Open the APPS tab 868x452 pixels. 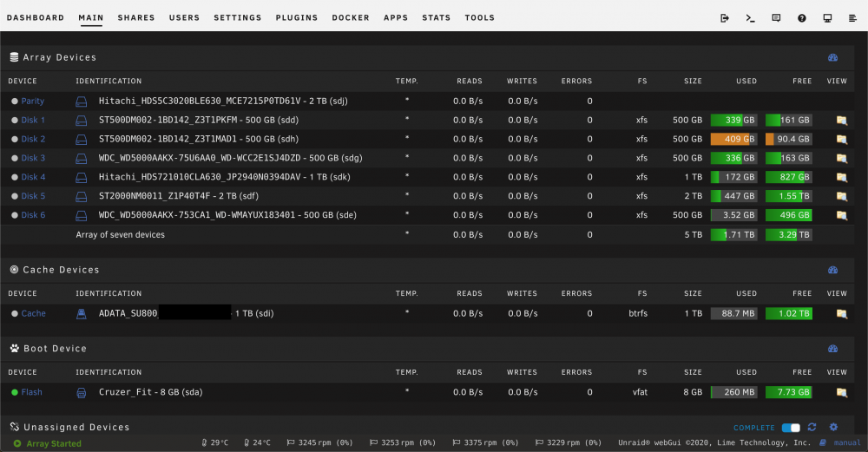(x=396, y=17)
